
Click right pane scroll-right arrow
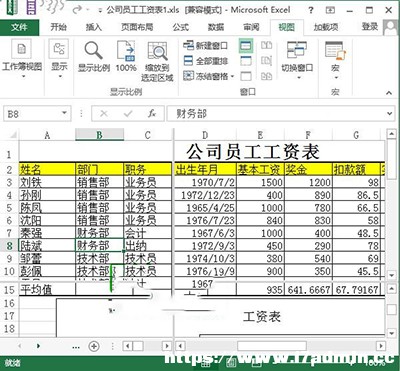click(x=382, y=346)
